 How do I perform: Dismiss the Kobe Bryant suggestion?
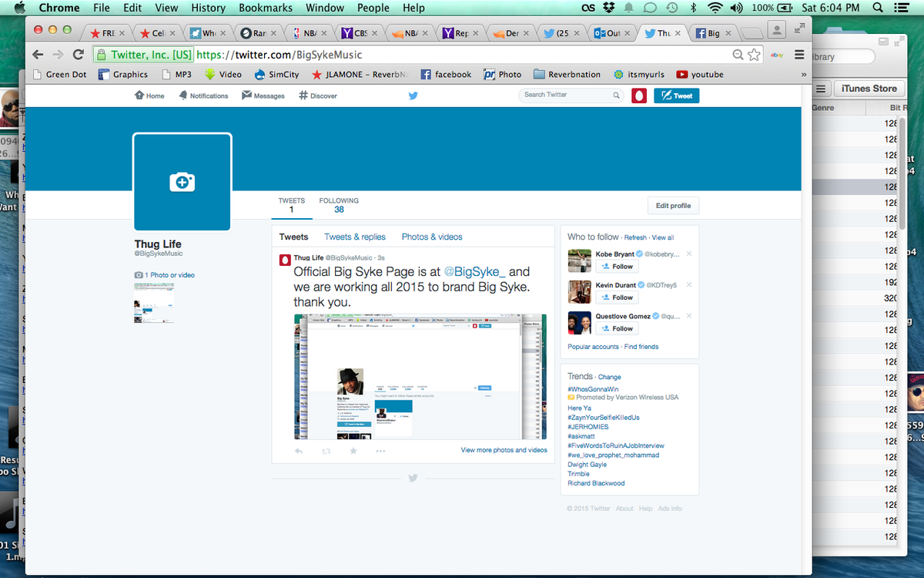(689, 254)
